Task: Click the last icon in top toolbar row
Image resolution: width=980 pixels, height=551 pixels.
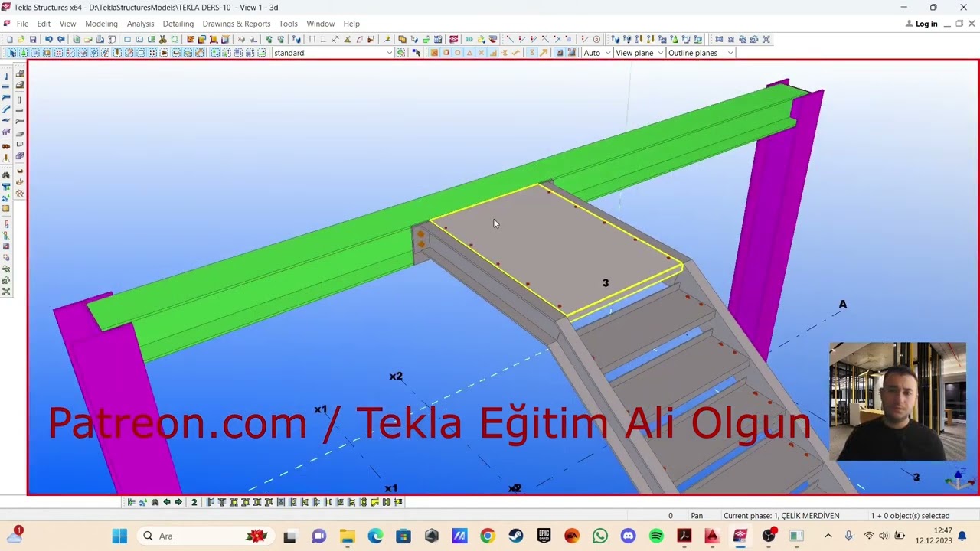Action: pos(766,39)
